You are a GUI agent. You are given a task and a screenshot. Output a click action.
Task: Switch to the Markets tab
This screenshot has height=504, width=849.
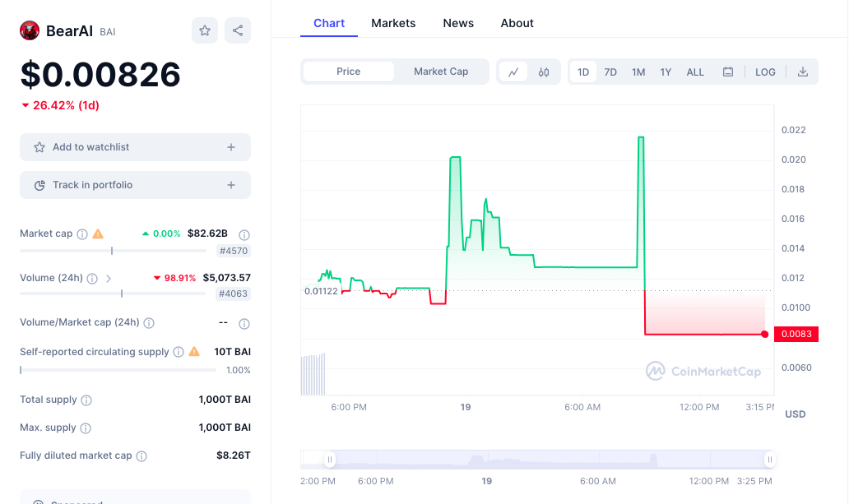pos(393,23)
